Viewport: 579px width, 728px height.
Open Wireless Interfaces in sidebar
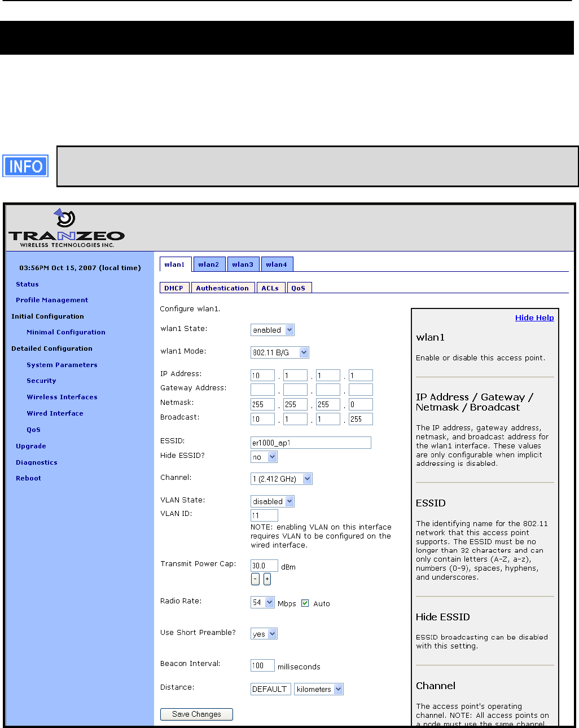[x=62, y=397]
